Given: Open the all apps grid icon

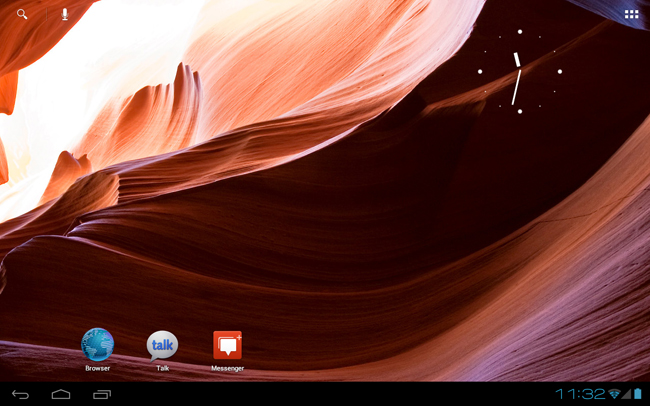Looking at the screenshot, I should [631, 14].
